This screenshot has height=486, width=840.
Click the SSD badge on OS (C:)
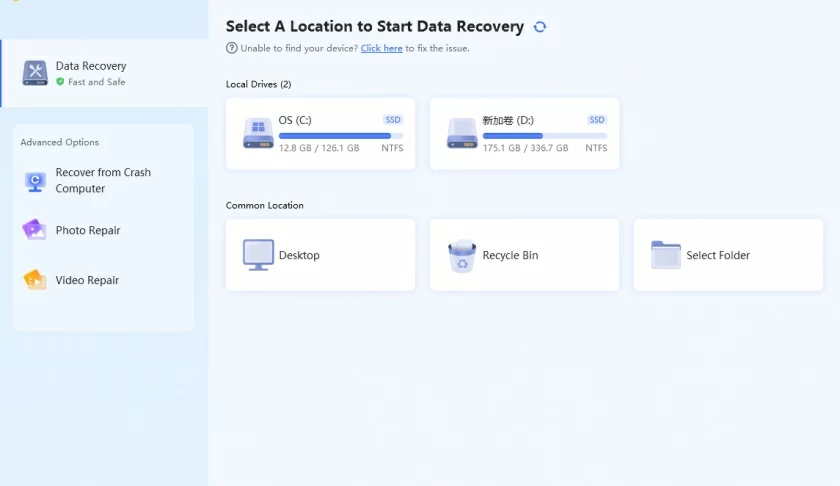click(x=393, y=120)
